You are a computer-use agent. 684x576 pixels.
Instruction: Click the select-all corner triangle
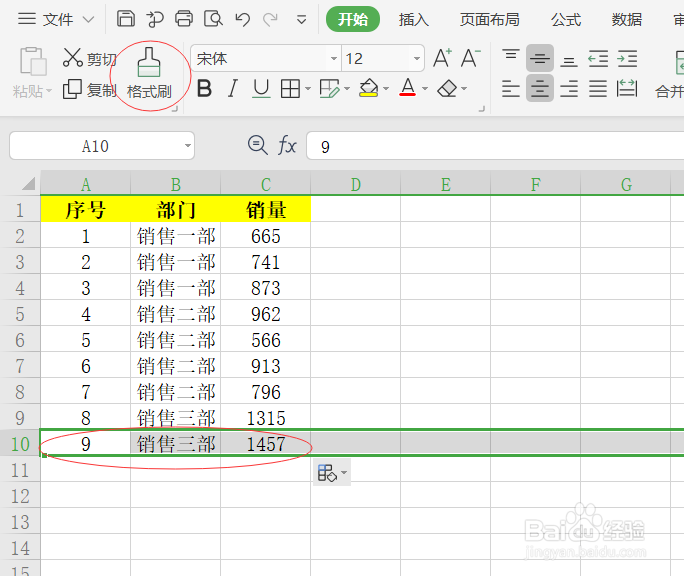(27, 184)
